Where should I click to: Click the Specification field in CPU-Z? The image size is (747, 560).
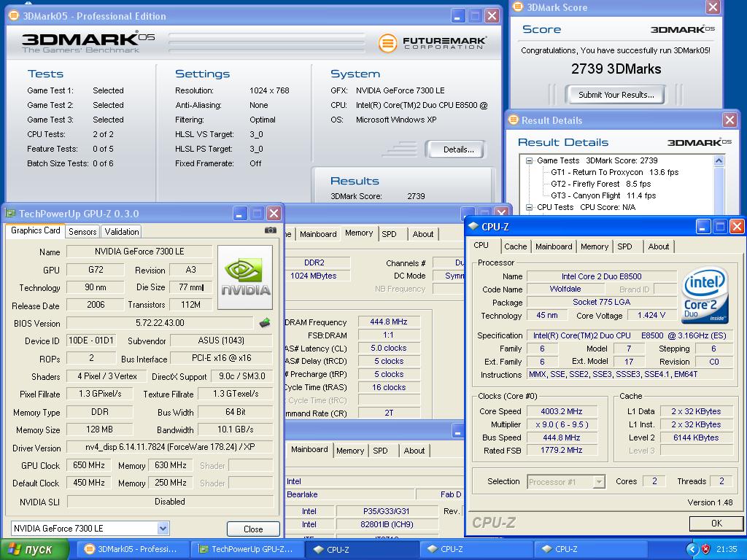tap(630, 335)
